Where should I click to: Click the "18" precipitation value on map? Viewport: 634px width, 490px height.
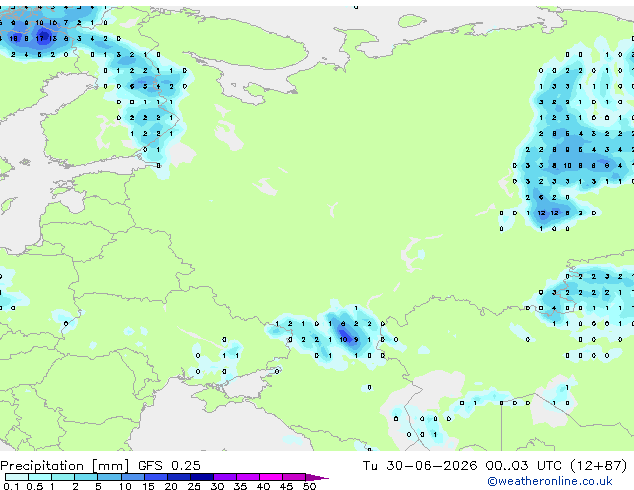(x=13, y=38)
